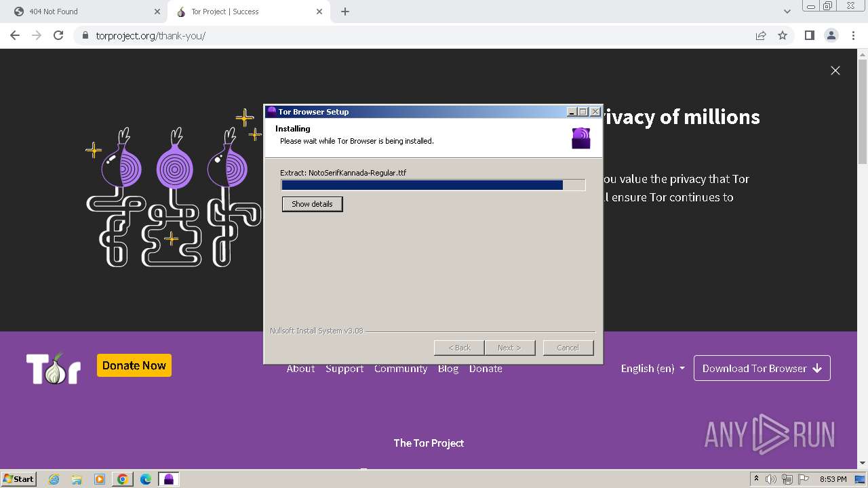Viewport: 868px width, 488px height.
Task: Select the Tor Project | Success tab
Action: [x=248, y=12]
